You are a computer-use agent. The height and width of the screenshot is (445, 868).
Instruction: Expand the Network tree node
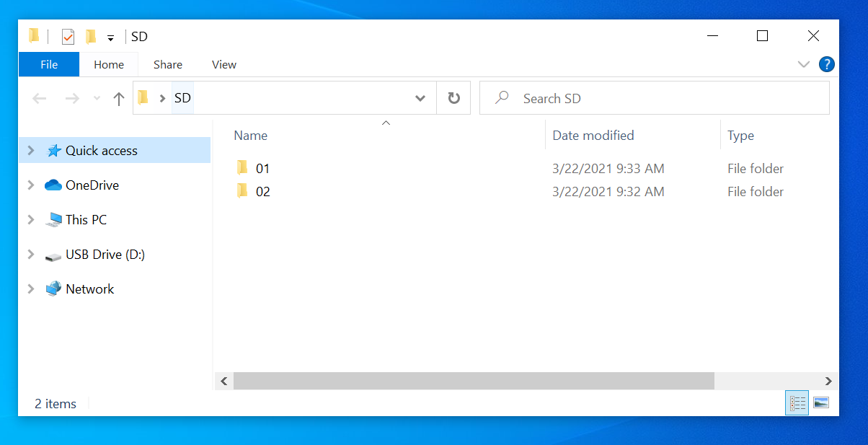[30, 288]
